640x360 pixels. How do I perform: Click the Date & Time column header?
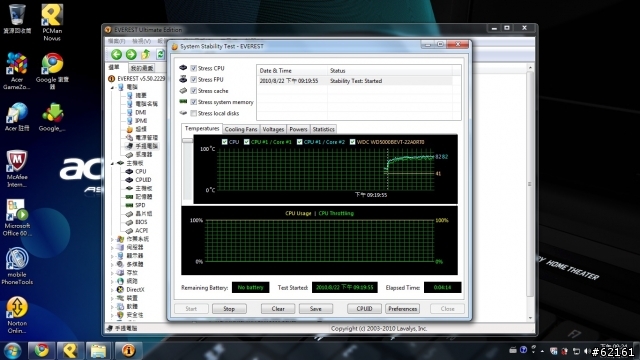[x=292, y=71]
